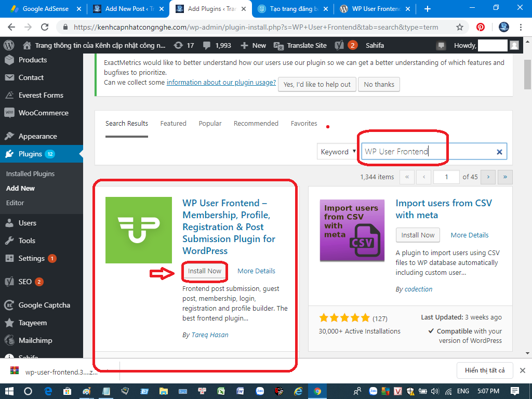Open the New content menu
Viewport: 532px width, 399px height.
tap(254, 45)
